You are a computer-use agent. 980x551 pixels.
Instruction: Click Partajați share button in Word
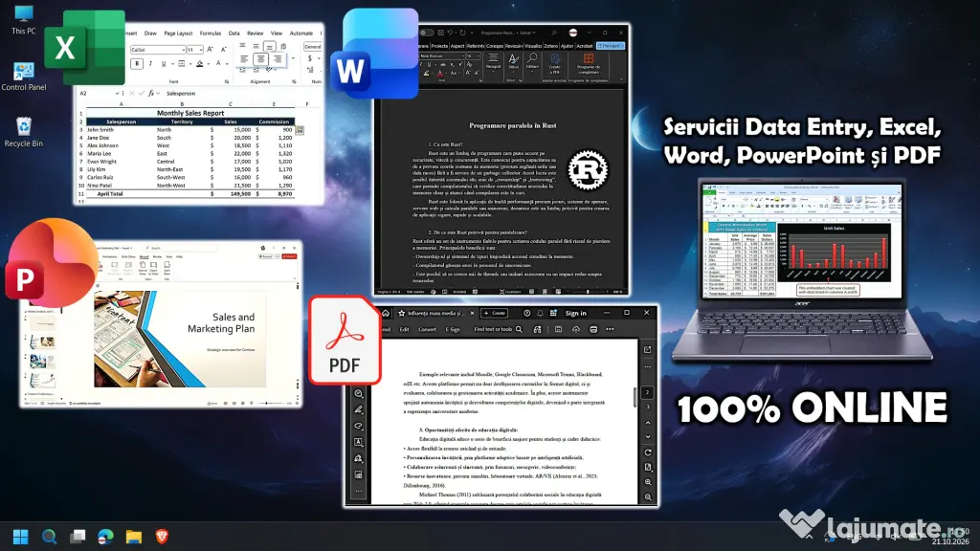[611, 46]
